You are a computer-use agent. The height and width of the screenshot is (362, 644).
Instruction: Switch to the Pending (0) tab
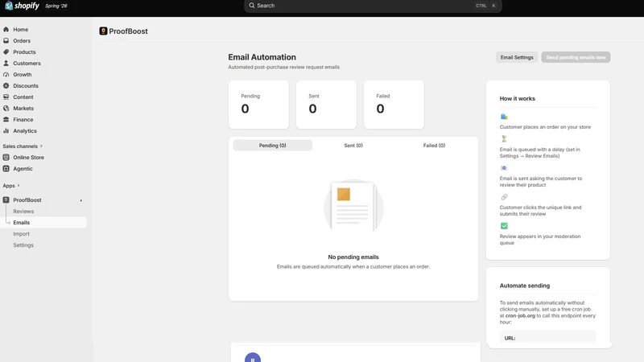(272, 146)
